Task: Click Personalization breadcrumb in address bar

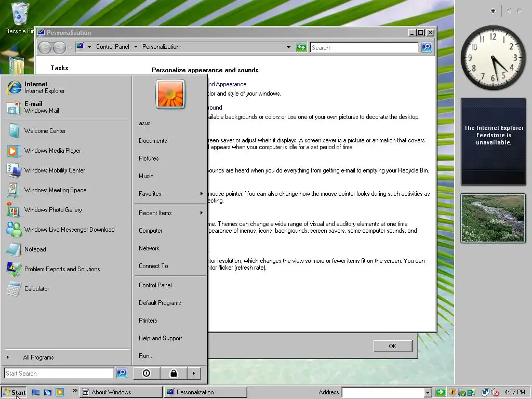Action: tap(161, 47)
